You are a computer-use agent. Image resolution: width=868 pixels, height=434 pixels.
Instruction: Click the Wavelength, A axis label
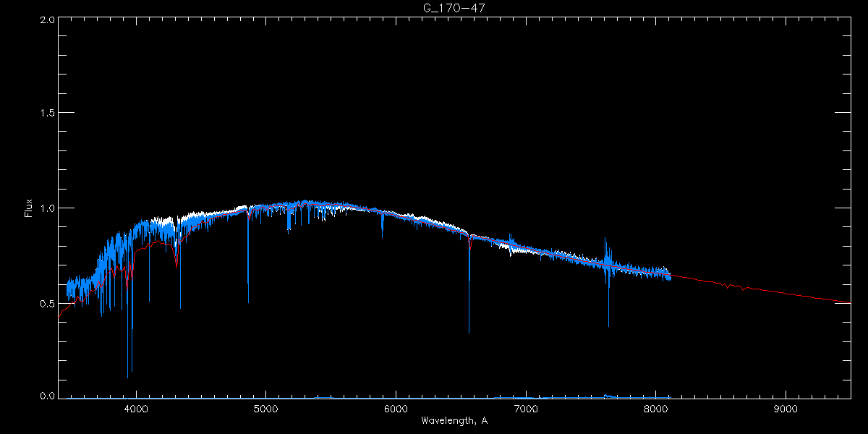tap(454, 421)
